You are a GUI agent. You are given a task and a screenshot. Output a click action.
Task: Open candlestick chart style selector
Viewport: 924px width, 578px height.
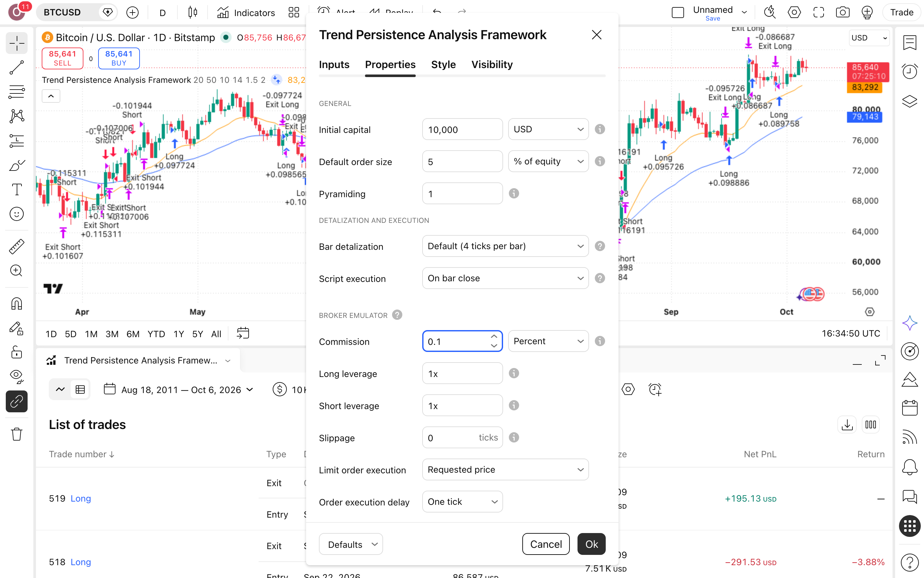[193, 13]
